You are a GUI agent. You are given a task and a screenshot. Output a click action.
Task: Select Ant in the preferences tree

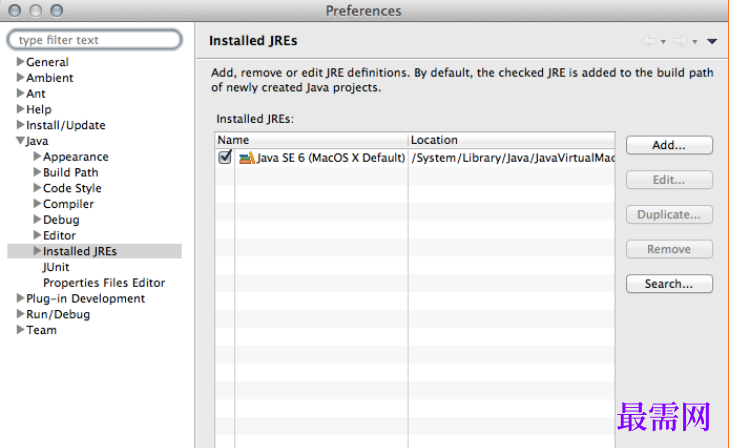[35, 93]
